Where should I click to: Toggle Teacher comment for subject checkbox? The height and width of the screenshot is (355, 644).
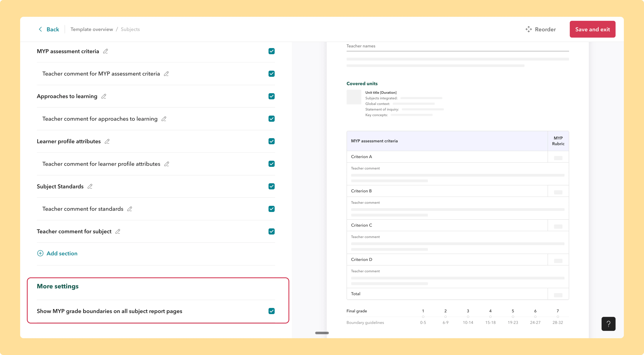(271, 231)
